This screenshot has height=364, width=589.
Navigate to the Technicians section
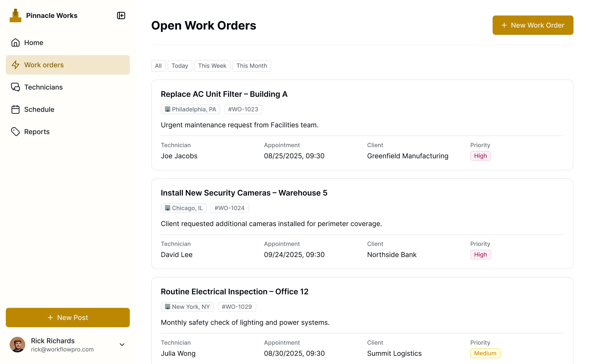pos(43,87)
